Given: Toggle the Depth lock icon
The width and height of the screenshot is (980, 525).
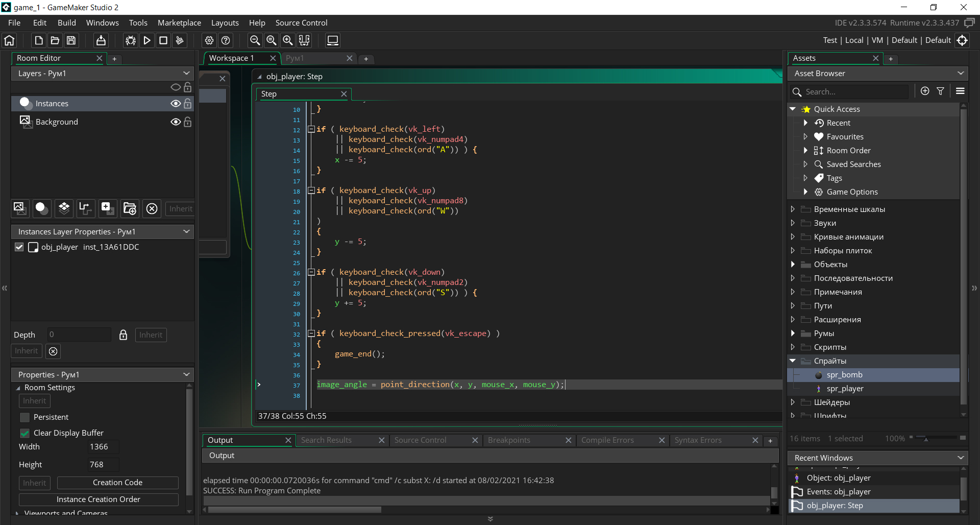Looking at the screenshot, I should point(123,335).
